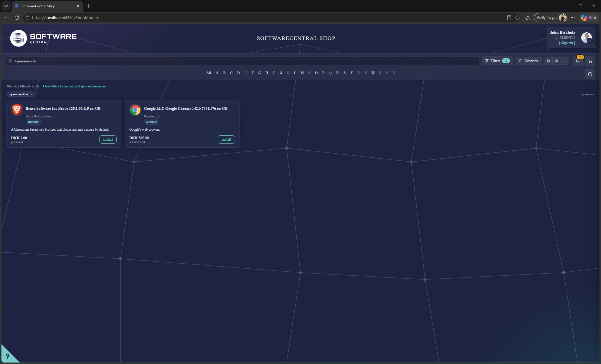This screenshot has height=364, width=601.
Task: Click Clear filters to see featured apps link
Action: point(75,86)
